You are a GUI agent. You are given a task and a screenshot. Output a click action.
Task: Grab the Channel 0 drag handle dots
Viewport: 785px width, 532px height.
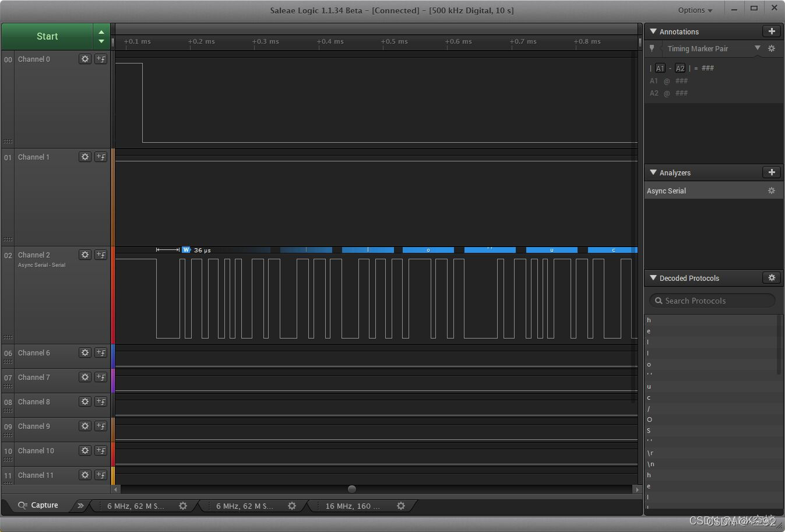(x=8, y=141)
